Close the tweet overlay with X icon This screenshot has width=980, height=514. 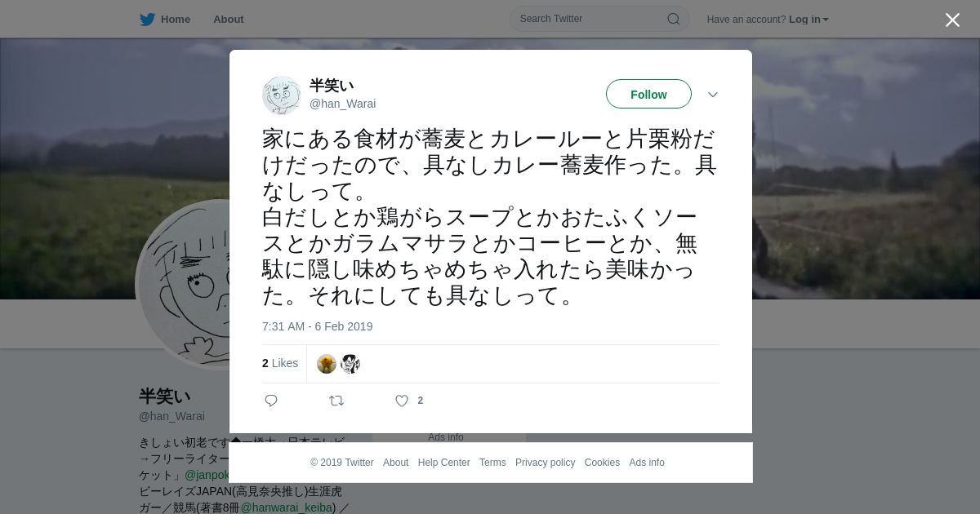click(952, 20)
